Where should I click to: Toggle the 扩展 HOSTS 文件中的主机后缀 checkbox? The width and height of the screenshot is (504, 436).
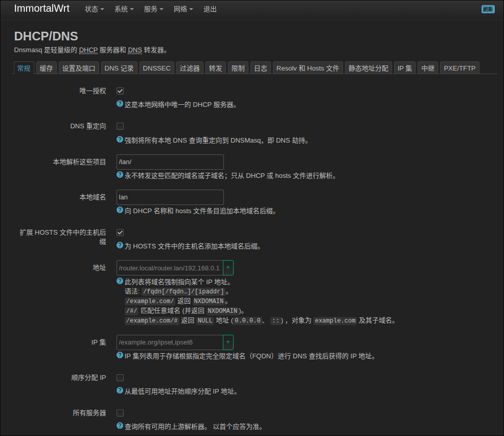120,233
